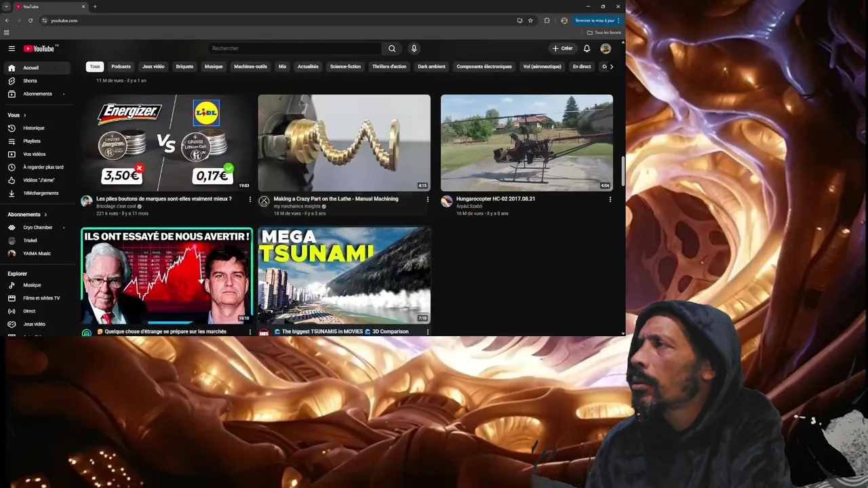Select the Musique filter chip
868x488 pixels.
[x=214, y=66]
